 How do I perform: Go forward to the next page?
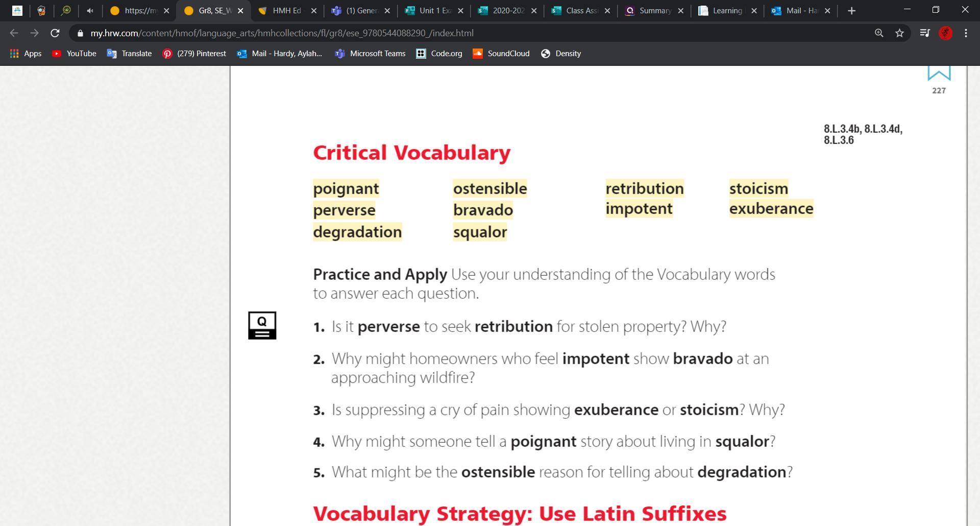click(34, 33)
